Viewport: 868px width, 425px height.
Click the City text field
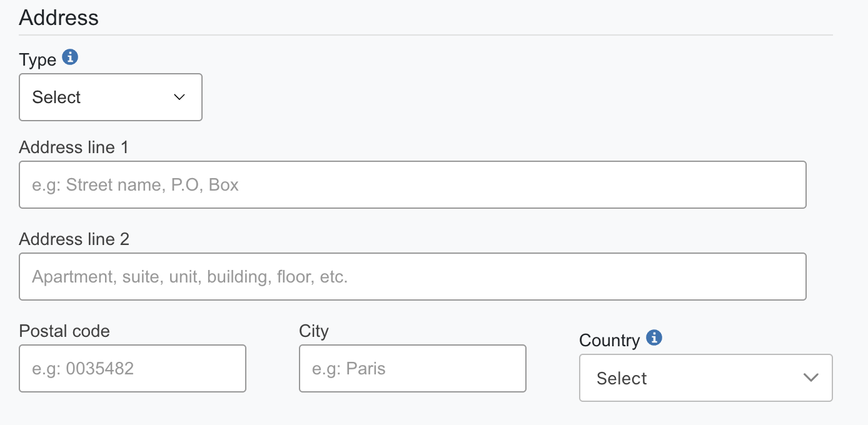[413, 369]
